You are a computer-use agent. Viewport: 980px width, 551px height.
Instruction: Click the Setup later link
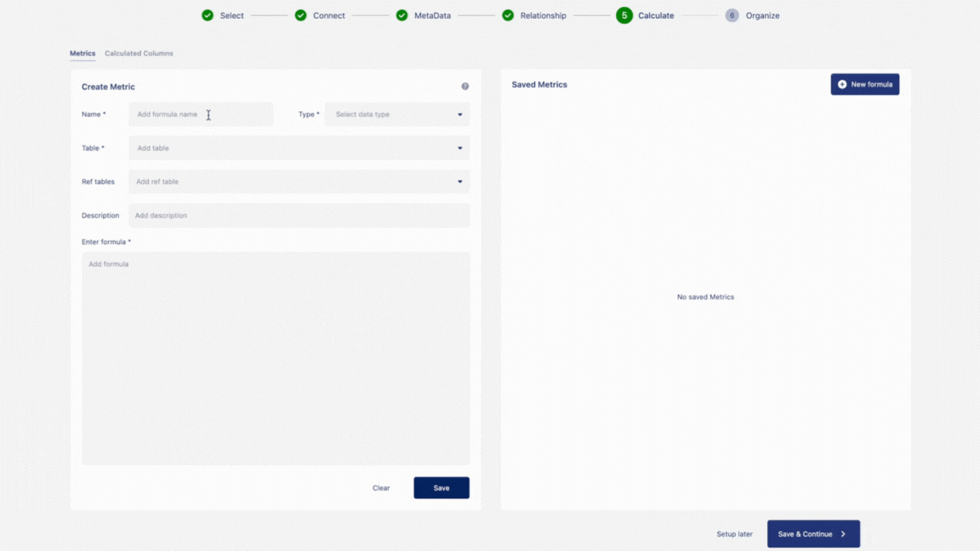(x=734, y=534)
